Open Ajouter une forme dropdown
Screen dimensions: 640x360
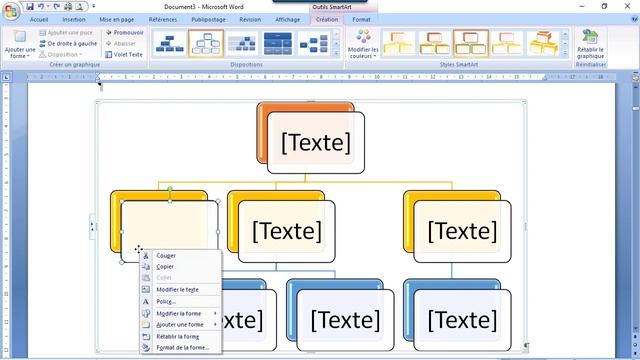[20, 44]
